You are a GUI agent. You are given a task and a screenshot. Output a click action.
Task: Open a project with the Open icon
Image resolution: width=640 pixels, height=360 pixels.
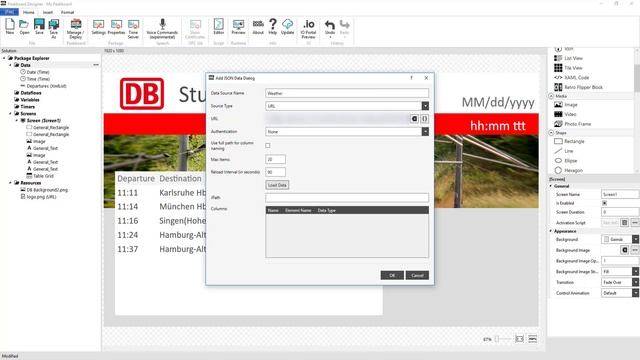tap(24, 24)
